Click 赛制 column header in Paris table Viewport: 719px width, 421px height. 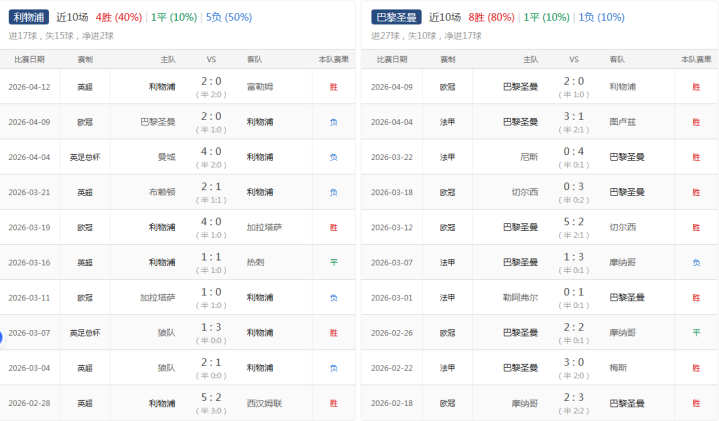[x=448, y=60]
